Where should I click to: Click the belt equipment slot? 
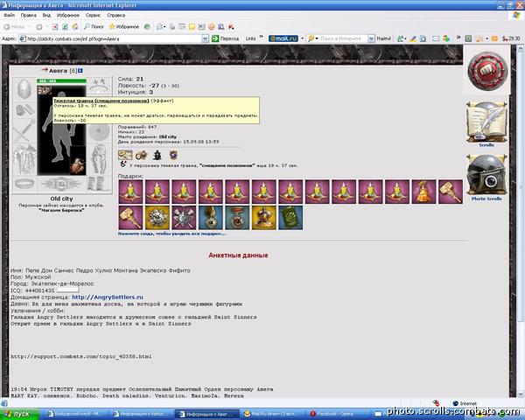(x=61, y=184)
